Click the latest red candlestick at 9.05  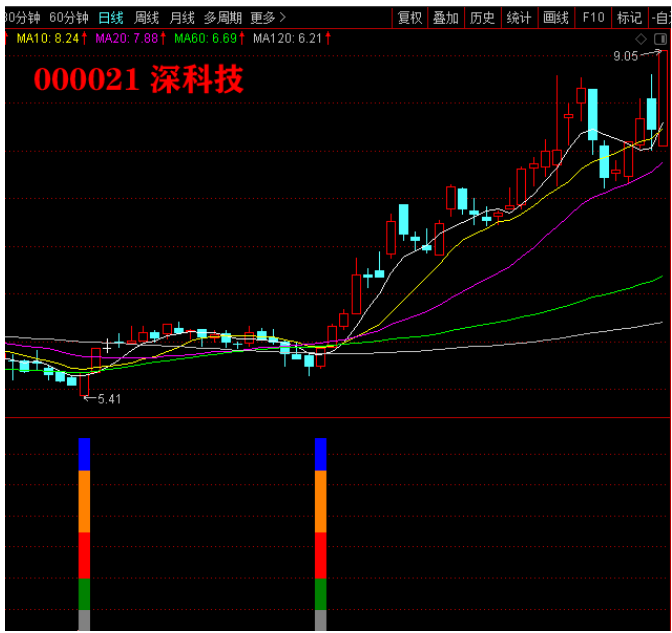pos(663,99)
